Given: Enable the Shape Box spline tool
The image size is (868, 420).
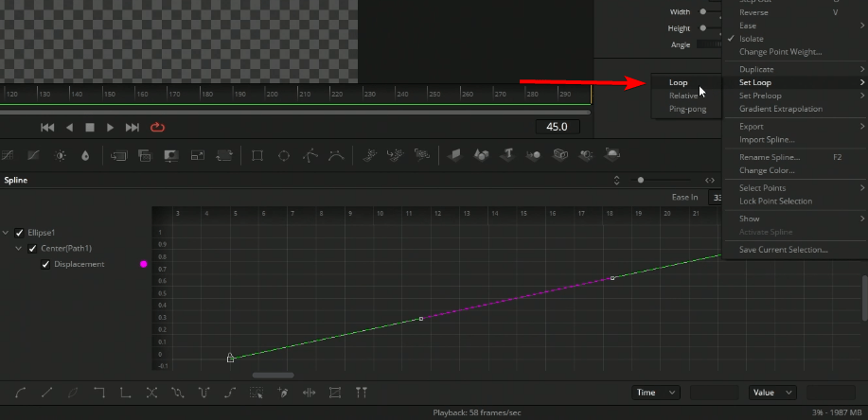Looking at the screenshot, I should tap(335, 393).
